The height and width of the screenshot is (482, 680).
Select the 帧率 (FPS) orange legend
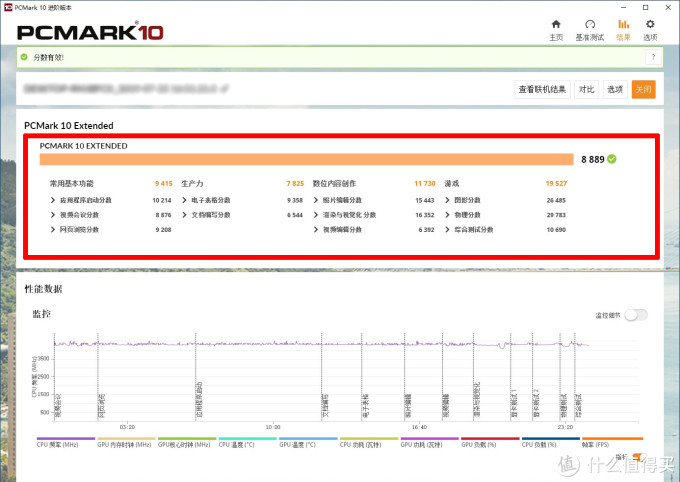(612, 443)
